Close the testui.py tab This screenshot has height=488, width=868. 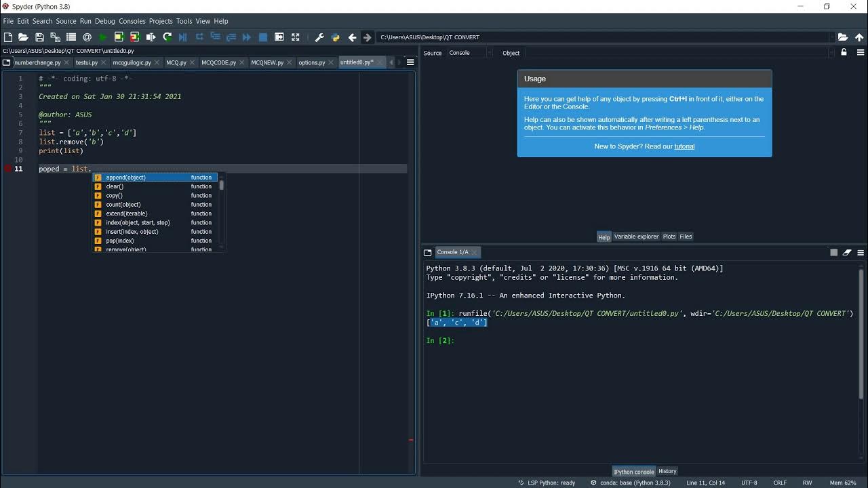click(103, 62)
